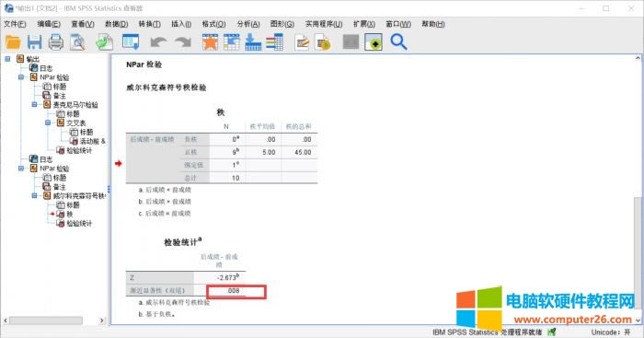Select the 秩 tree item in outline

pos(70,215)
